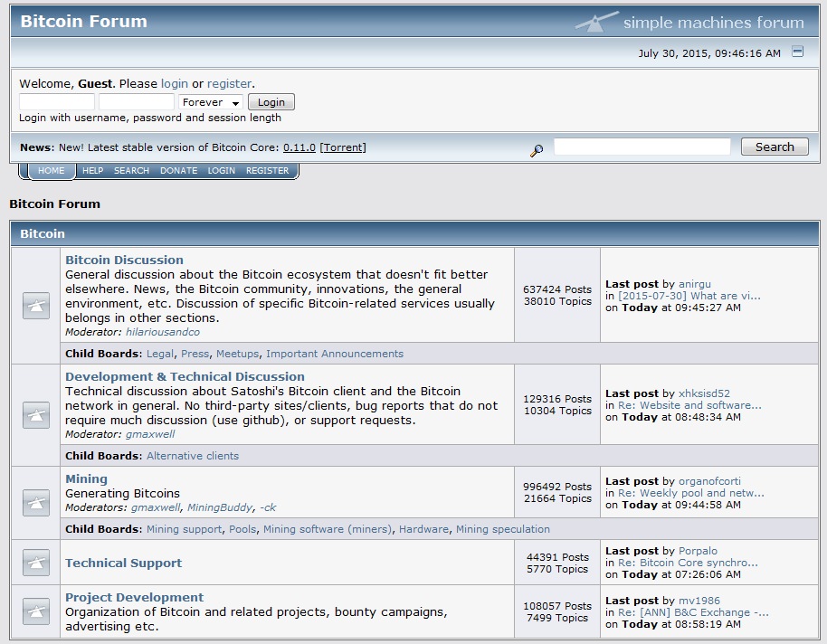Click the password input field
The height and width of the screenshot is (644, 827).
(137, 102)
